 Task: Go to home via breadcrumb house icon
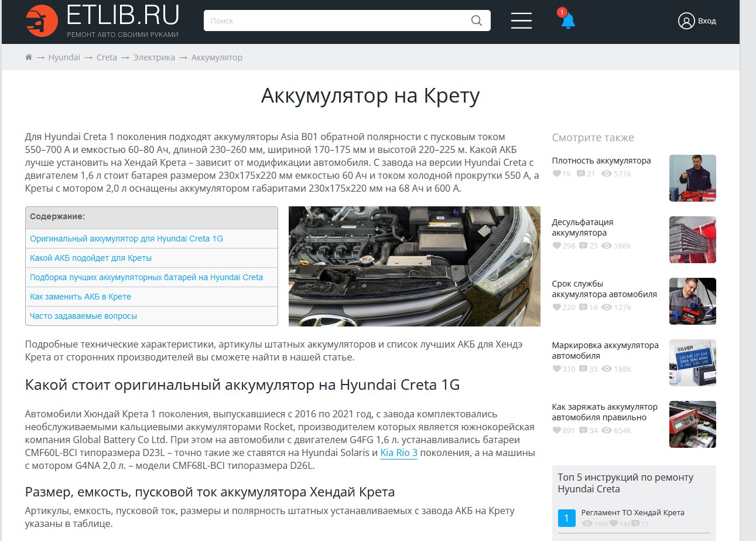point(29,57)
